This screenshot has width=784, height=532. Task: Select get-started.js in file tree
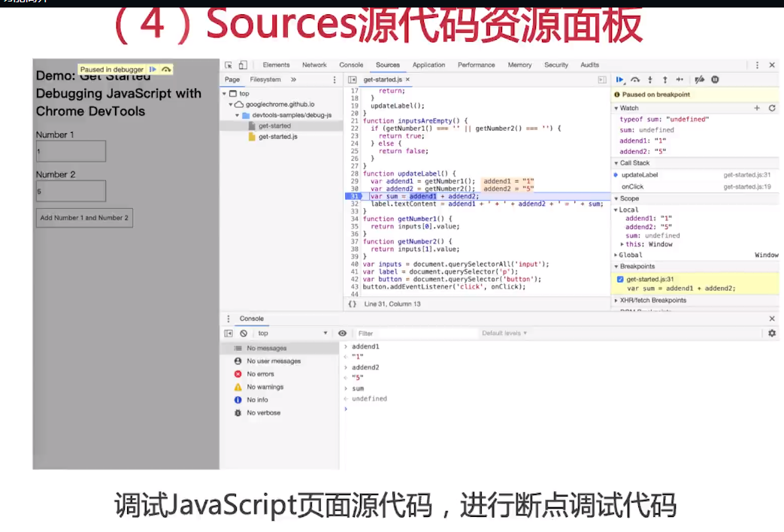[x=277, y=137]
